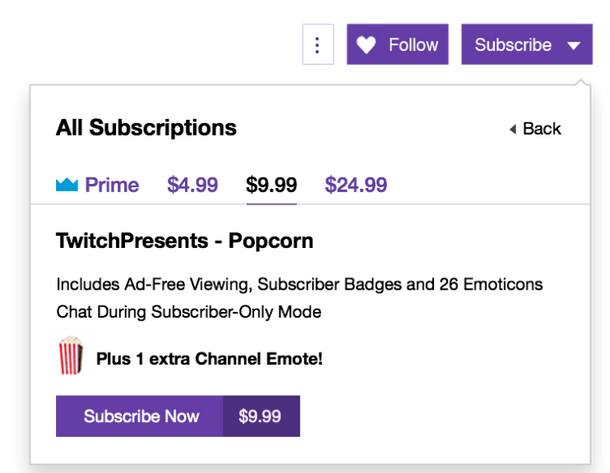This screenshot has width=610, height=473.
Task: Click the Subscribe button label
Action: [x=513, y=45]
